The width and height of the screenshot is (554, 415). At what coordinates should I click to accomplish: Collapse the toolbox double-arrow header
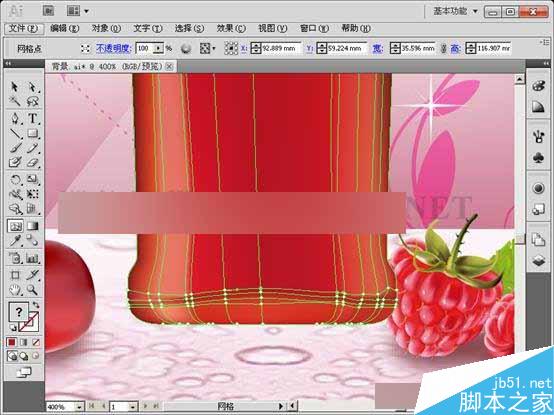coord(8,64)
